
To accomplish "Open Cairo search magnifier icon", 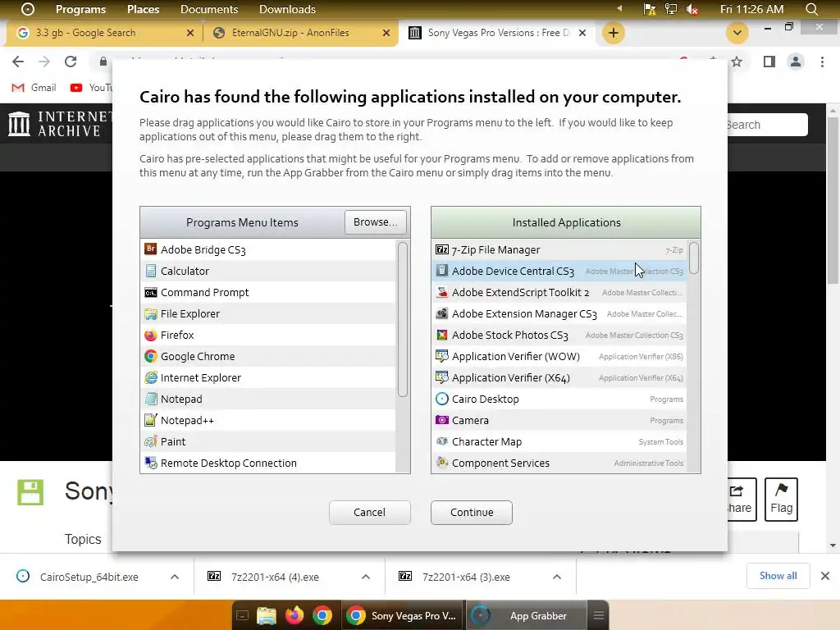I will [x=811, y=9].
